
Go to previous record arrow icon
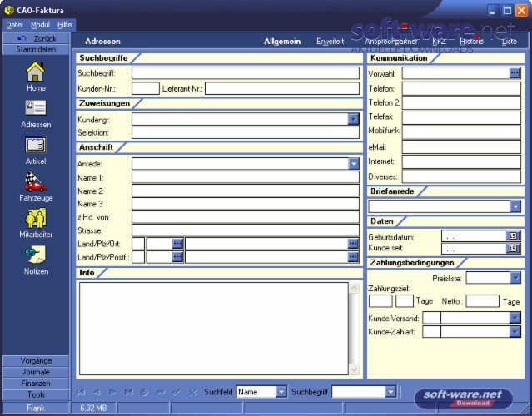(97, 392)
